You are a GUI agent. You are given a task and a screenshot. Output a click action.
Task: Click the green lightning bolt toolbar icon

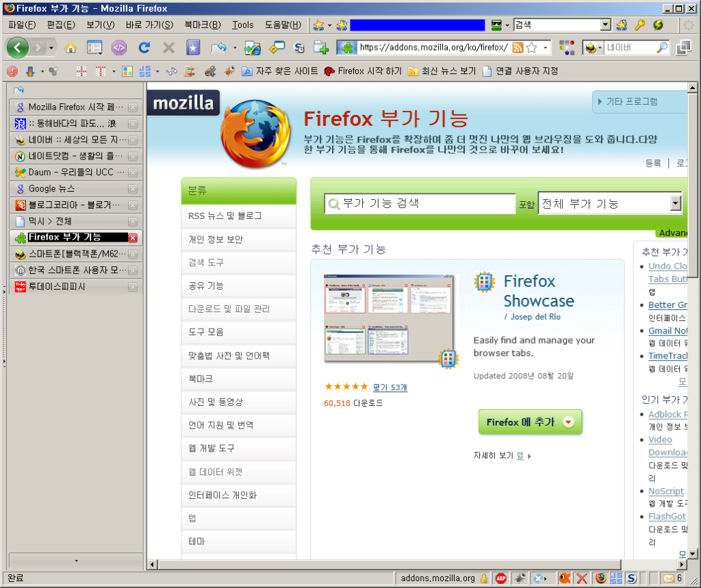[x=658, y=25]
